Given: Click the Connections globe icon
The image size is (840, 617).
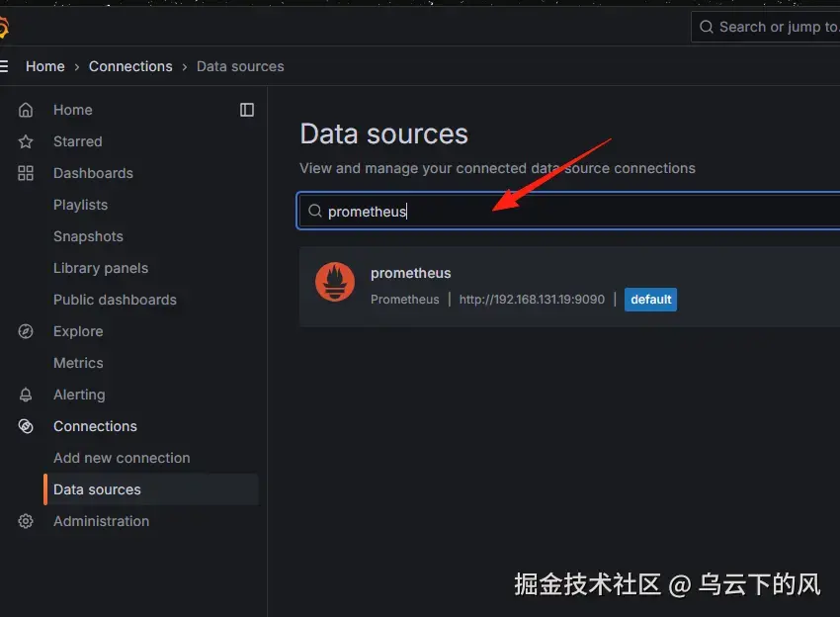Looking at the screenshot, I should pos(26,425).
